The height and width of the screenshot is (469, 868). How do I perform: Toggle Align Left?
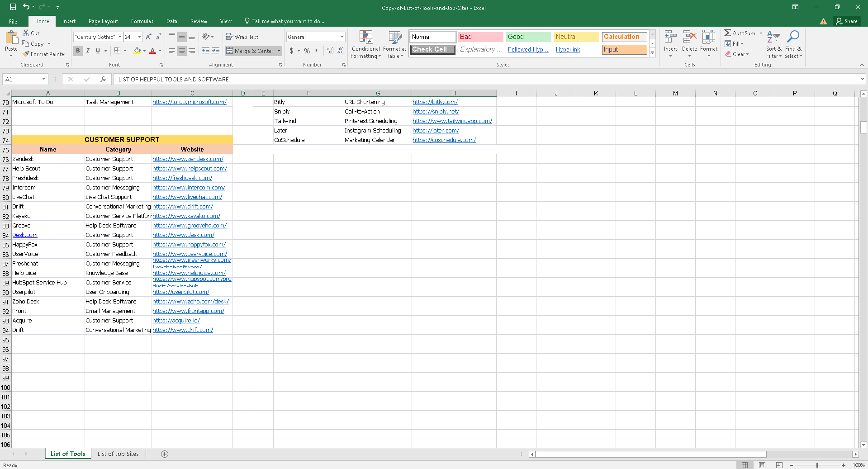172,51
